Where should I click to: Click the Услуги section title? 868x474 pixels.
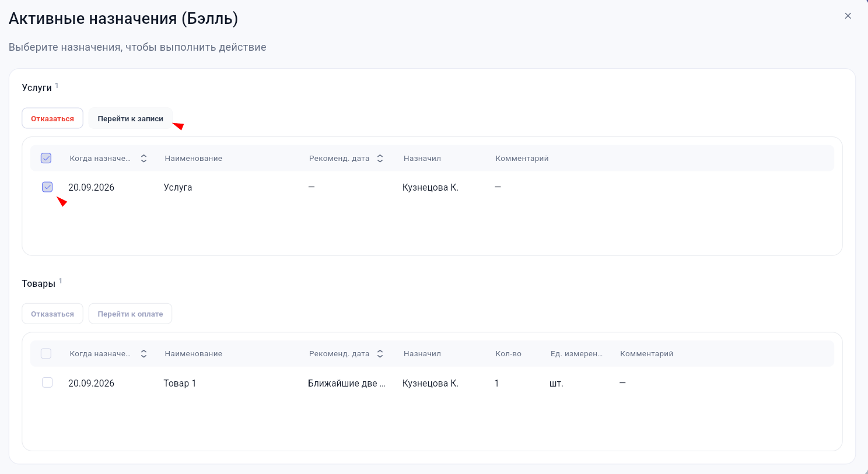[x=37, y=87]
